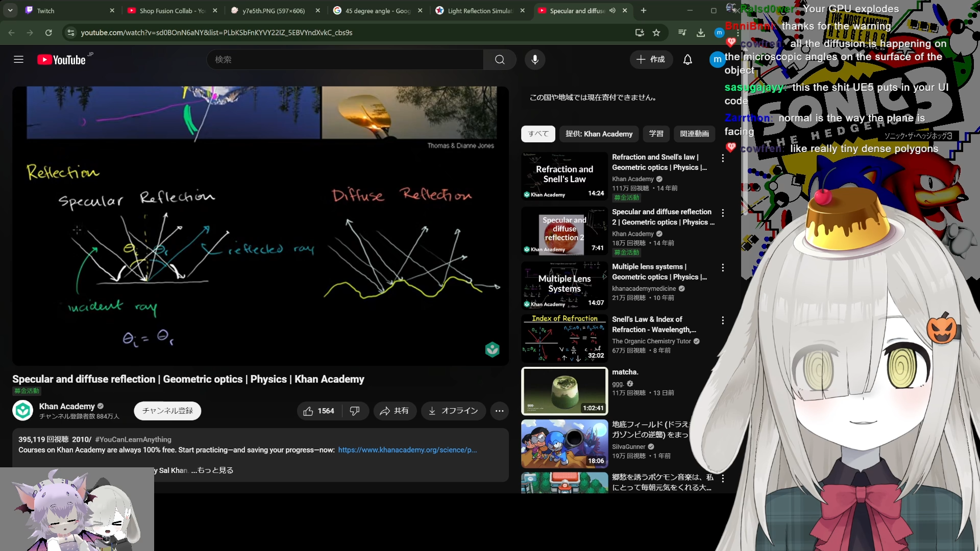This screenshot has height=551, width=980.
Task: Dislike the video with thumbs down
Action: [355, 411]
